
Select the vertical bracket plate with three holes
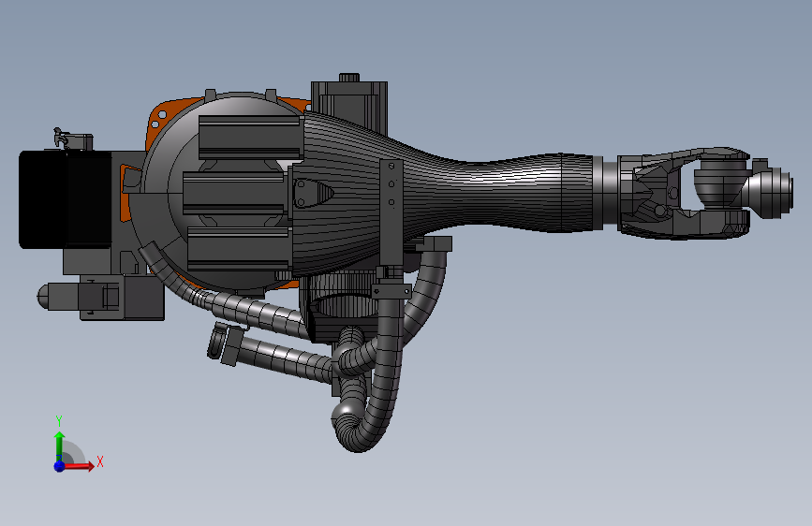coord(391,212)
